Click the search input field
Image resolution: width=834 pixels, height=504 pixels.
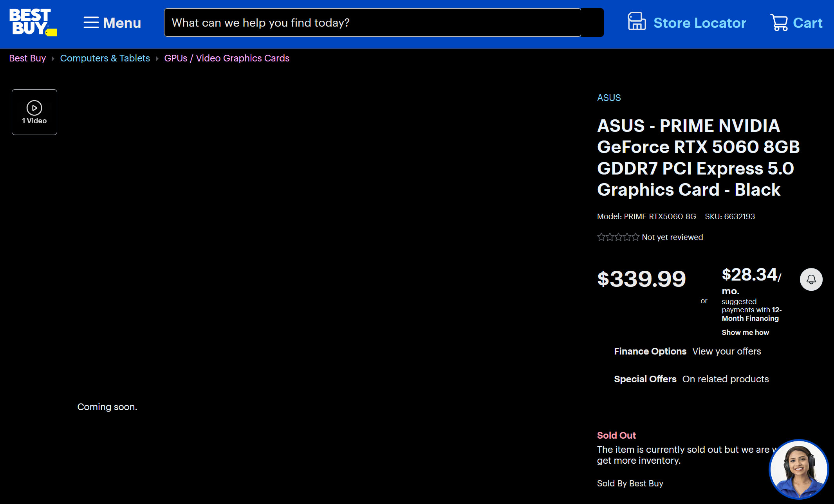[x=372, y=23]
